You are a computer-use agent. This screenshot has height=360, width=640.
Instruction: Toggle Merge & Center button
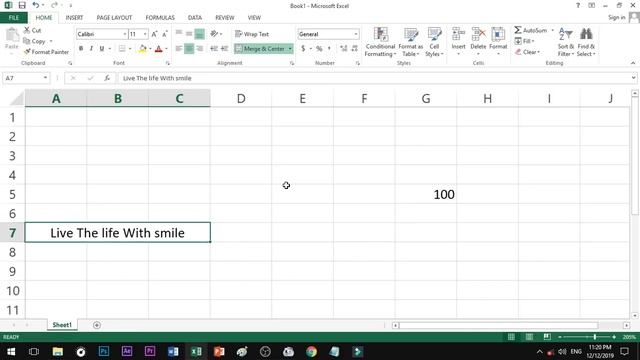(x=260, y=49)
